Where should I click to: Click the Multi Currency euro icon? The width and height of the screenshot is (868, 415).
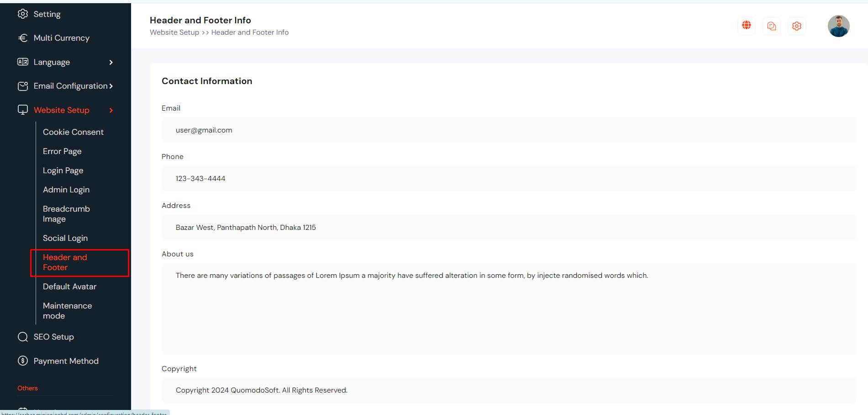(x=23, y=38)
